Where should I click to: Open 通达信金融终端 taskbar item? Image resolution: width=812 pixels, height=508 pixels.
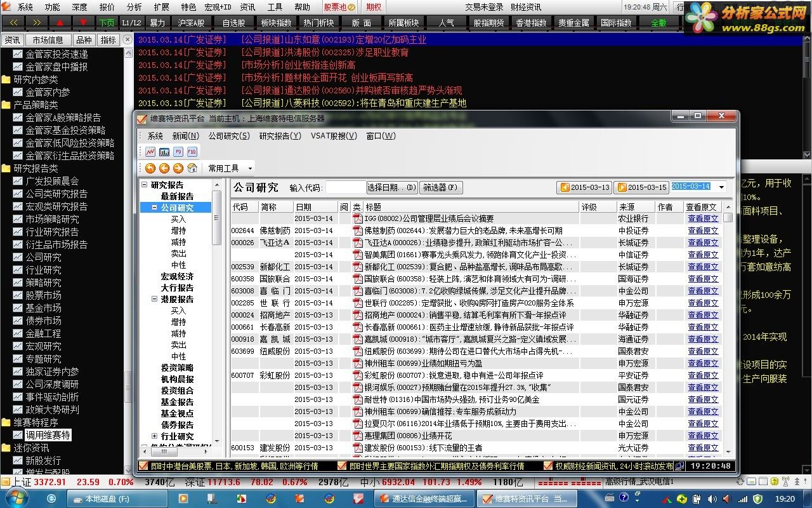pyautogui.click(x=423, y=498)
